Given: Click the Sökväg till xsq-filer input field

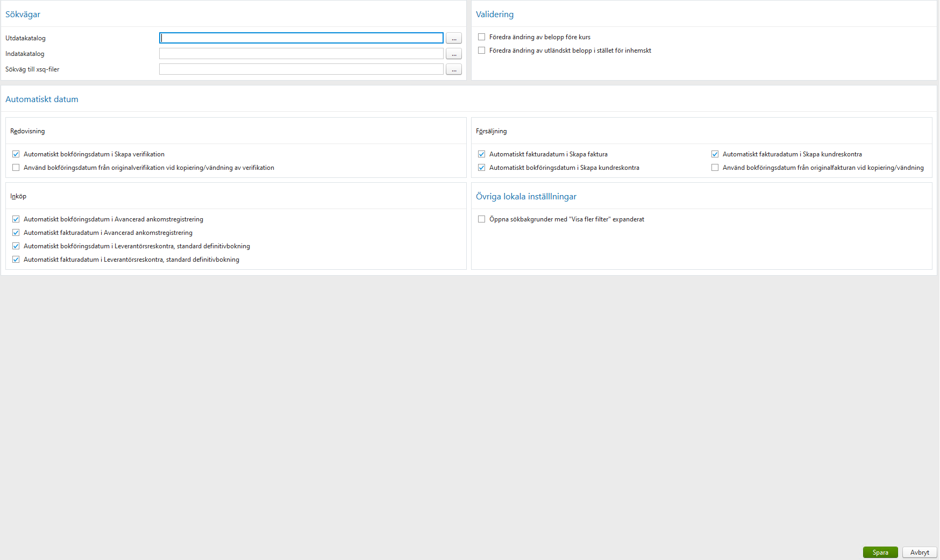Looking at the screenshot, I should pyautogui.click(x=300, y=69).
